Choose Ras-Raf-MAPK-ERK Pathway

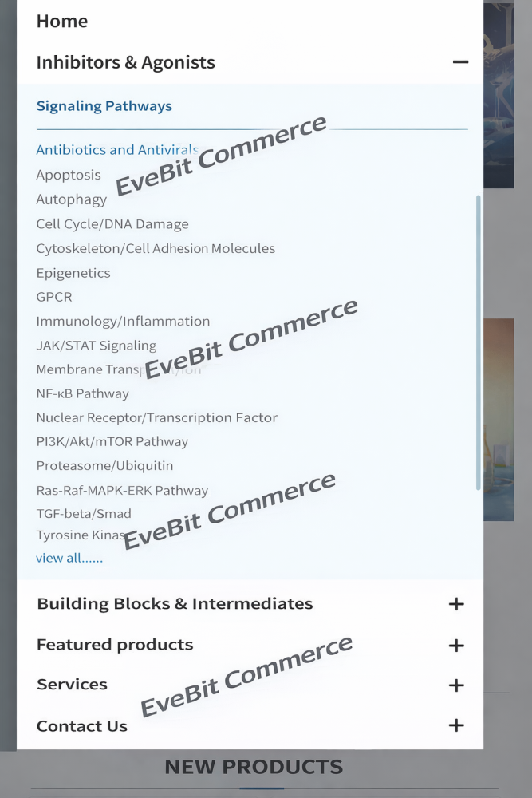pos(122,490)
